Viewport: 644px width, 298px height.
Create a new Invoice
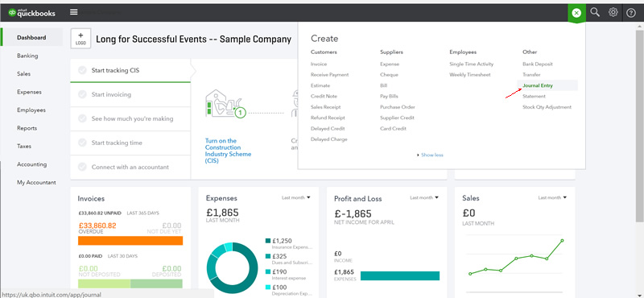click(319, 64)
